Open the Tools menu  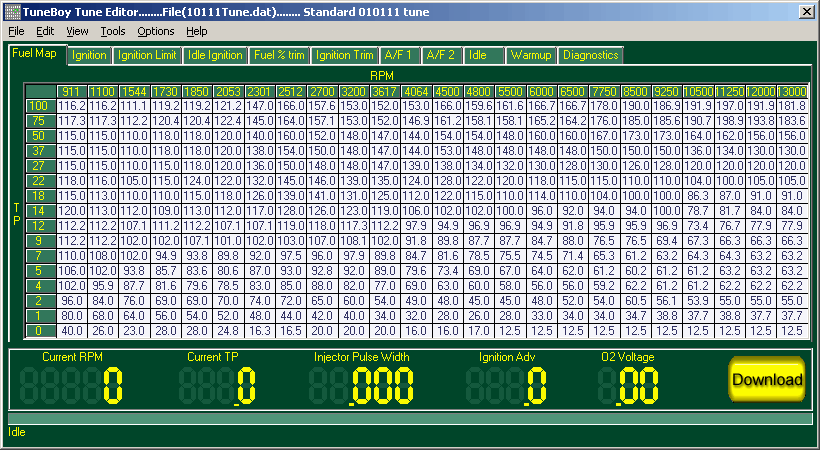click(113, 31)
